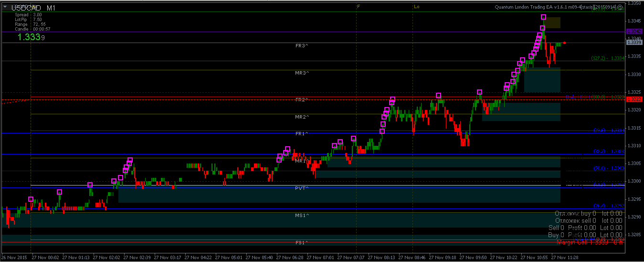Click the USDCAD M1 chart title

(33, 8)
